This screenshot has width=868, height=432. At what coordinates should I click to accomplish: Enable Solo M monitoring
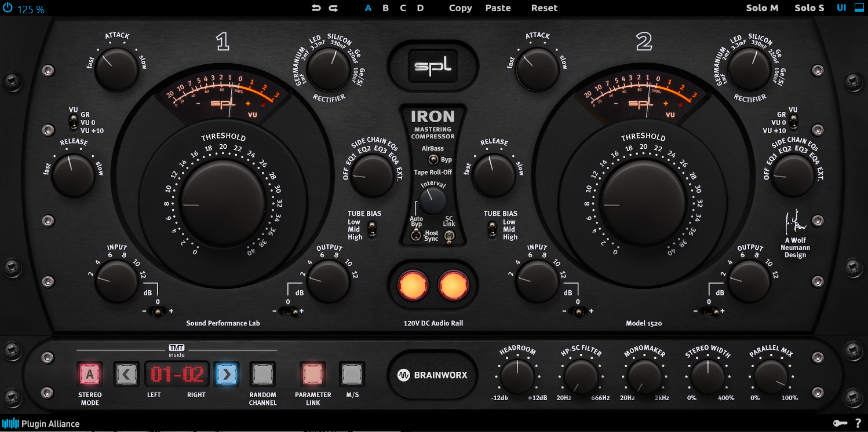pos(762,8)
